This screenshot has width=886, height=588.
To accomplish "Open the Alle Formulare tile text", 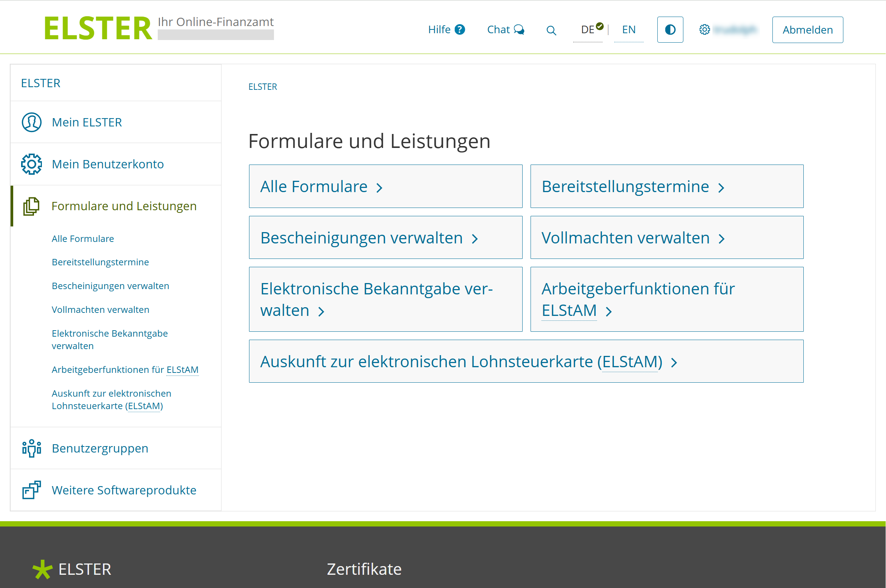I will 314,186.
